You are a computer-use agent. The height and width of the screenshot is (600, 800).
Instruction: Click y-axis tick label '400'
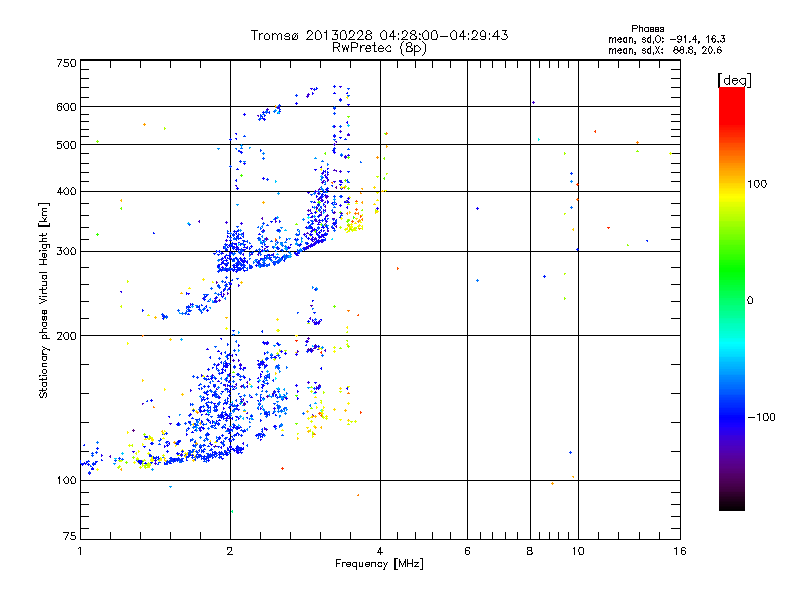(x=66, y=192)
